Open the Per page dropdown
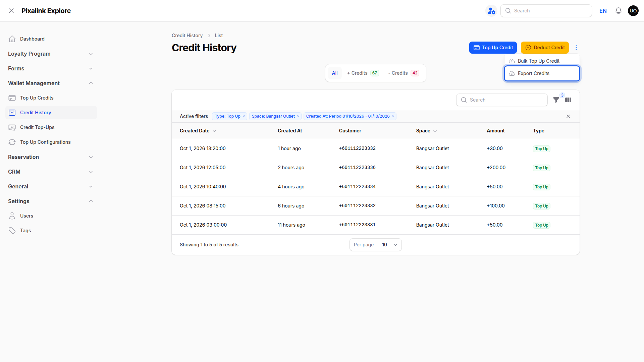The width and height of the screenshot is (644, 362). click(x=389, y=245)
